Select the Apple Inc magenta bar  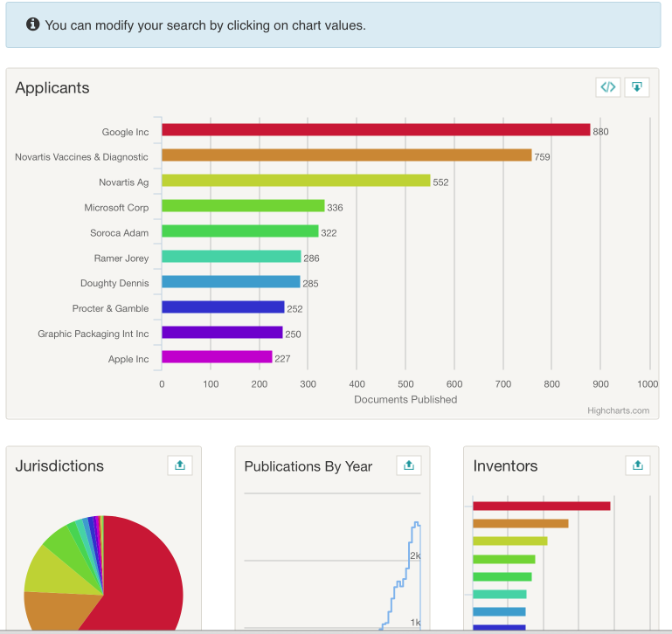tap(217, 357)
